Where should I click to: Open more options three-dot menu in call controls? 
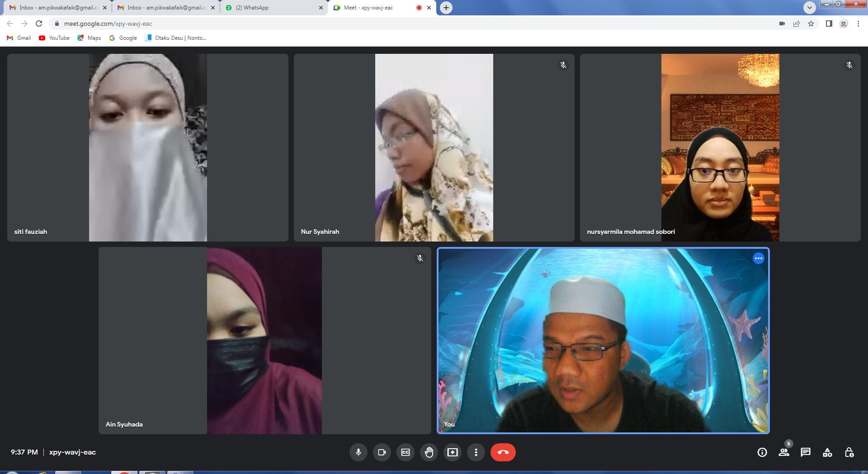coord(476,452)
